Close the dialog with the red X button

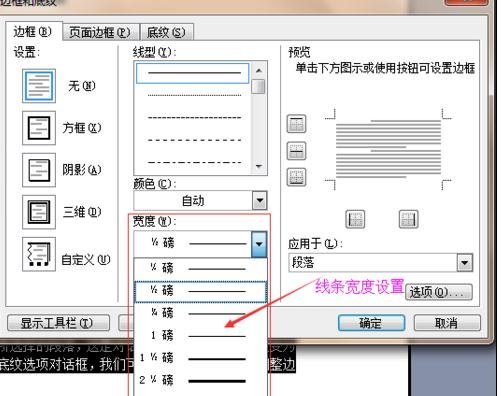click(x=466, y=2)
